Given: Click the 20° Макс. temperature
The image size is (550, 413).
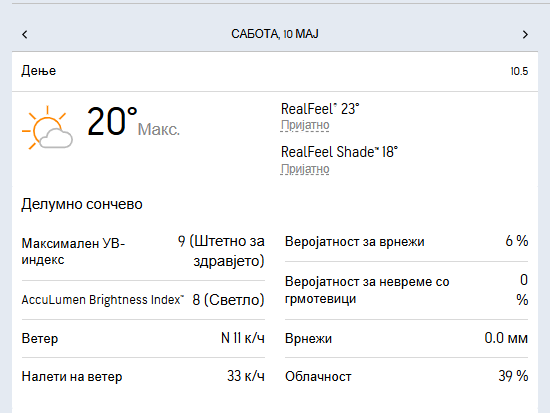Looking at the screenshot, I should 133,122.
